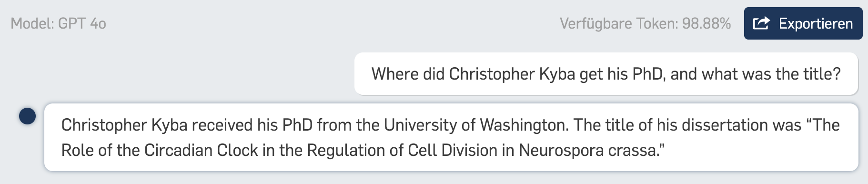The height and width of the screenshot is (184, 868).
Task: Select the assistant's reply message bubble
Action: coord(451,137)
